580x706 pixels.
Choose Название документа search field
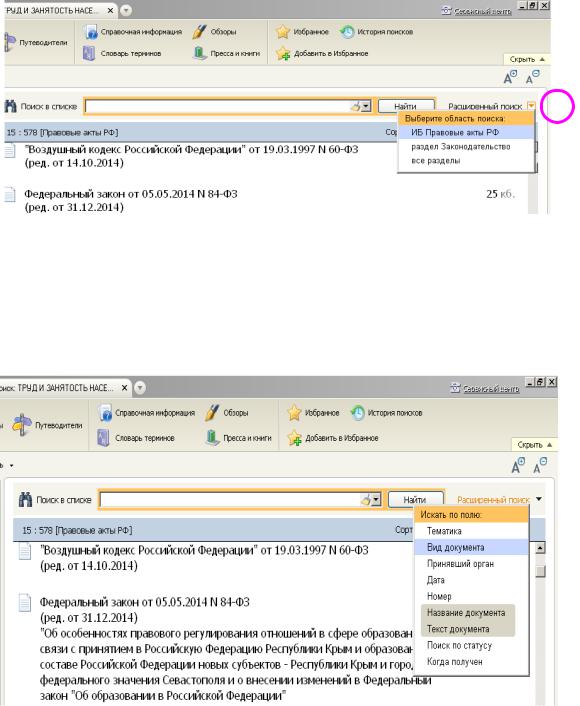tap(468, 613)
